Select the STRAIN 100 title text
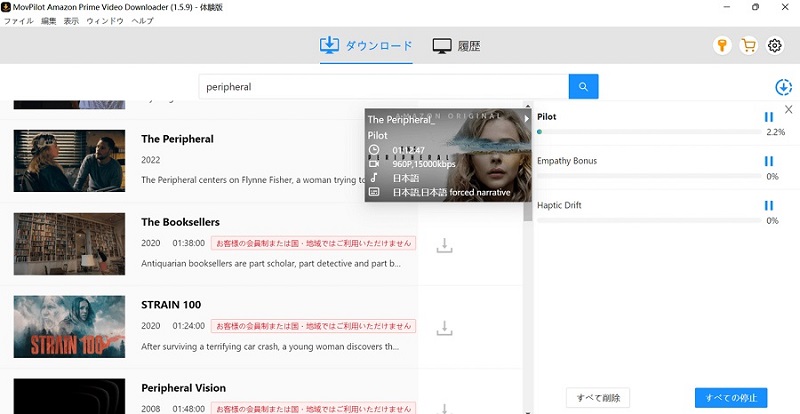The height and width of the screenshot is (414, 800). click(x=171, y=305)
